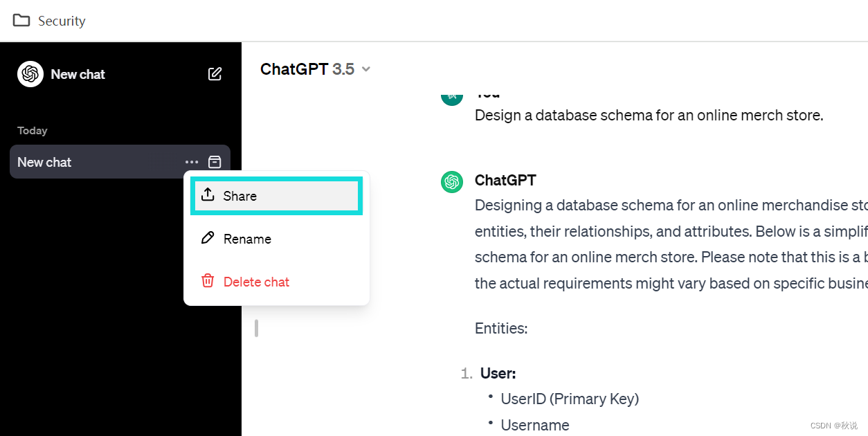Click the ChatGPT 3.5 title text
Screen dimensions: 868x436
coord(307,69)
